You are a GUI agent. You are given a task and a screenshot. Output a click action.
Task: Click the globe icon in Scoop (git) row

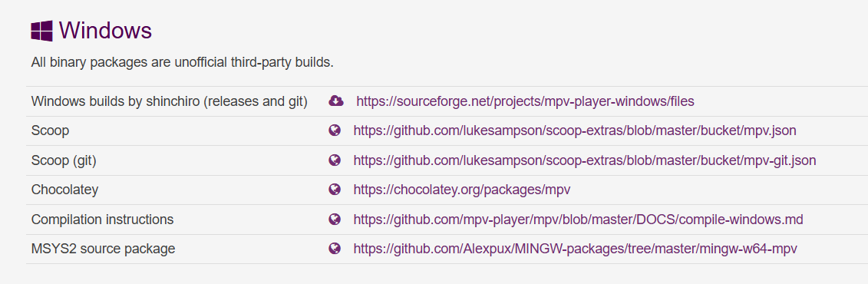(x=335, y=160)
